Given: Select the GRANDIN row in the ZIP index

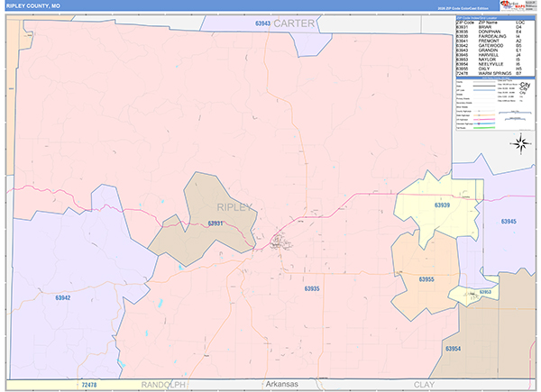Looking at the screenshot, I should click(x=490, y=50).
